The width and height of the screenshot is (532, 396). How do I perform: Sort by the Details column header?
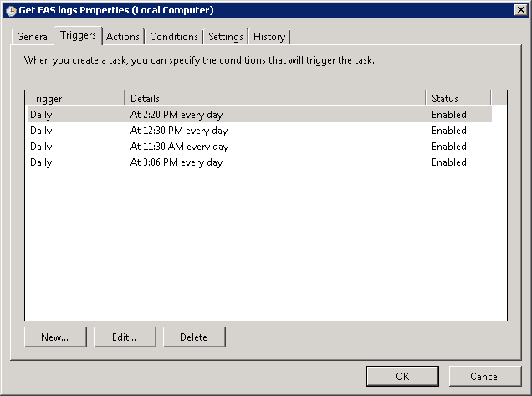pos(275,99)
